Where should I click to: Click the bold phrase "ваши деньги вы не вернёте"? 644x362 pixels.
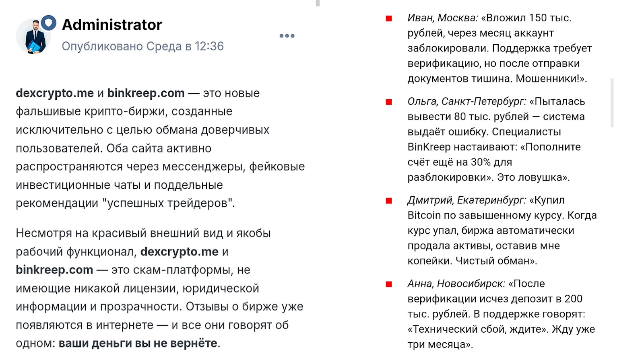(x=138, y=343)
